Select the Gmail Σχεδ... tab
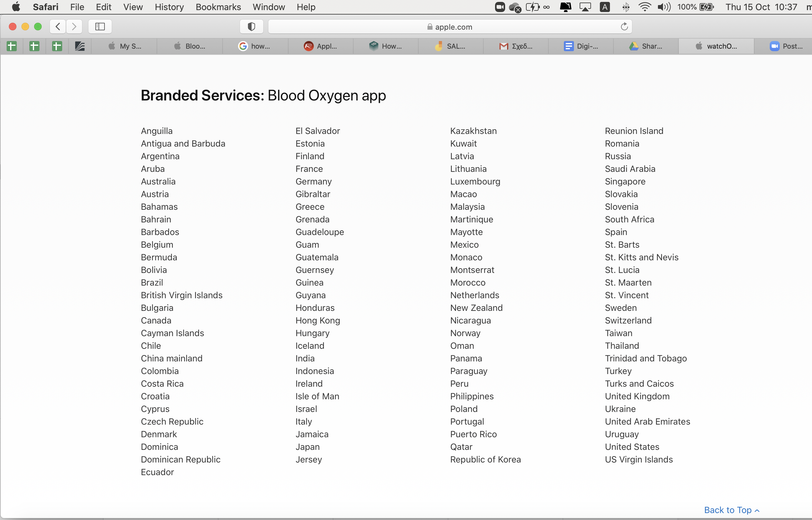Screen dimensions: 812x520 coord(516,46)
